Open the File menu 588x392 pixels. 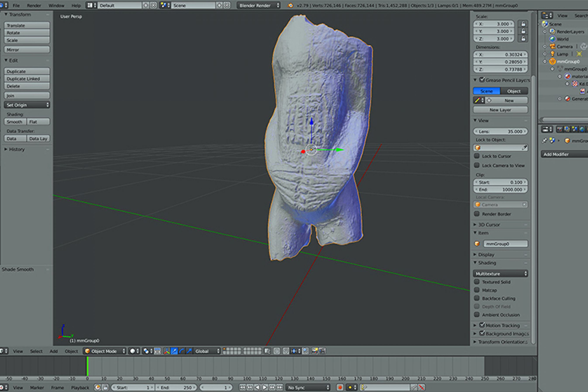tap(16, 5)
